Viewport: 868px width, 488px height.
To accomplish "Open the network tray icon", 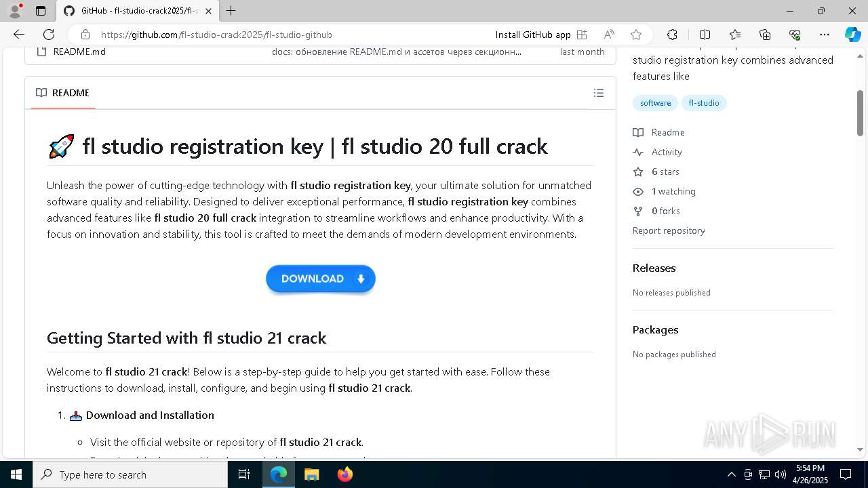I will pos(764,474).
